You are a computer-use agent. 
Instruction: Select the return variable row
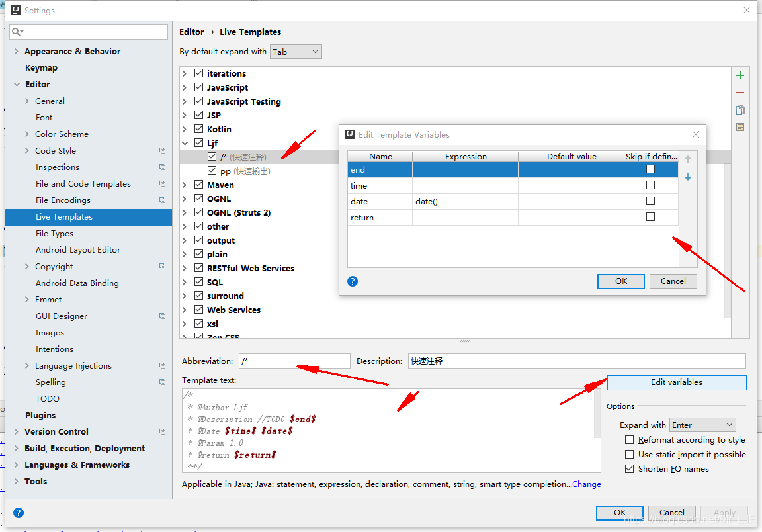point(513,218)
